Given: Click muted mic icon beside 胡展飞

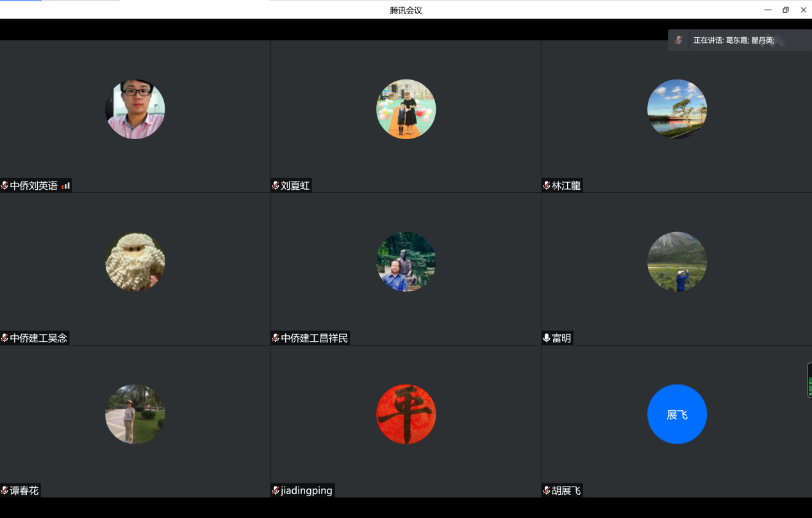Looking at the screenshot, I should [547, 490].
